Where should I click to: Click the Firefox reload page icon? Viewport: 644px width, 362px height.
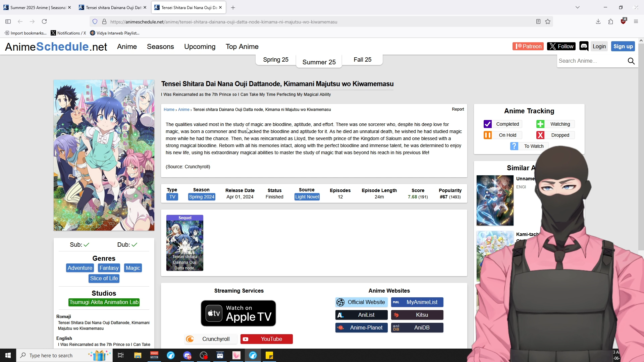pyautogui.click(x=44, y=21)
